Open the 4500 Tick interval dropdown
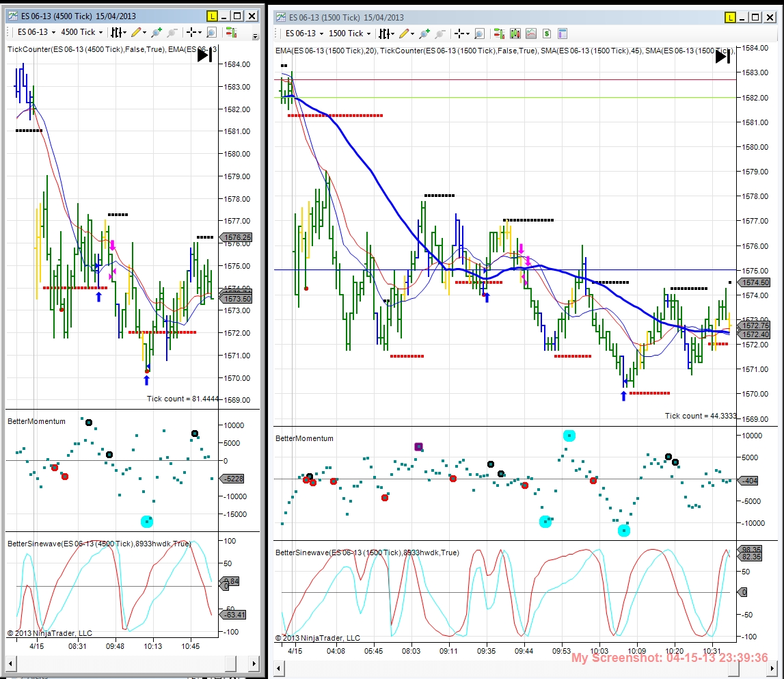Image resolution: width=784 pixels, height=679 pixels. [82, 32]
